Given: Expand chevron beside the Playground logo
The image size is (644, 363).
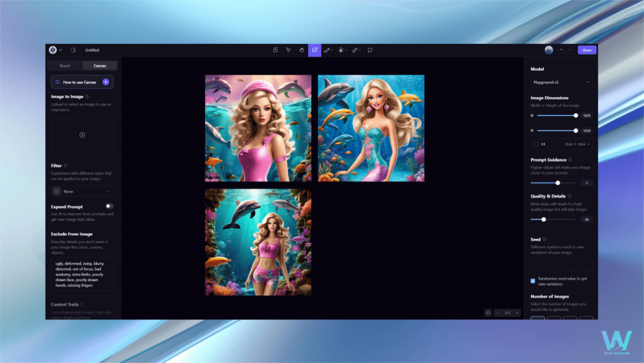Looking at the screenshot, I should tap(60, 50).
